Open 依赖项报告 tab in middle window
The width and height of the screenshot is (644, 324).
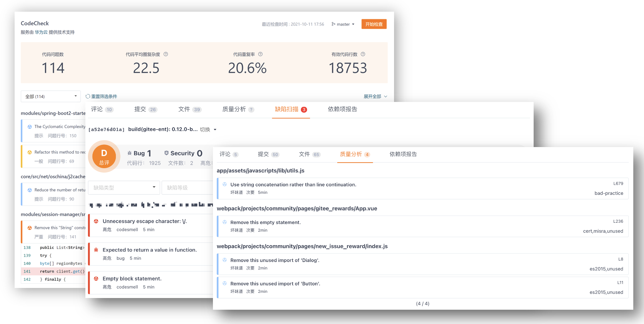[x=342, y=109]
